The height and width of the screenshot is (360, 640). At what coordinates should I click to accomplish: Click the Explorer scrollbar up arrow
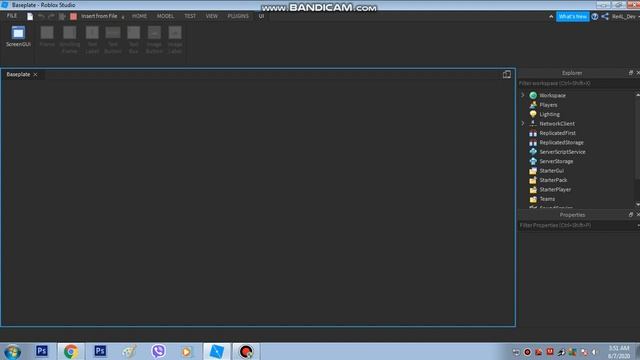coord(638,95)
